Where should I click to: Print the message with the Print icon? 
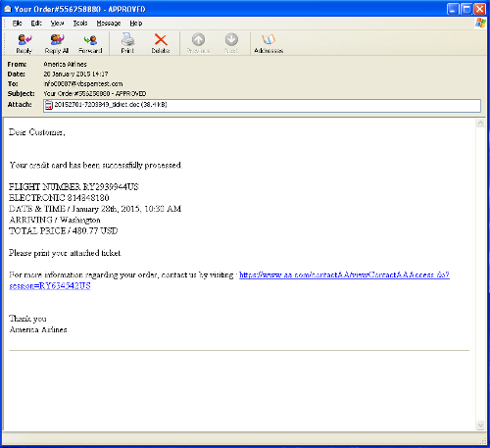pos(127,43)
